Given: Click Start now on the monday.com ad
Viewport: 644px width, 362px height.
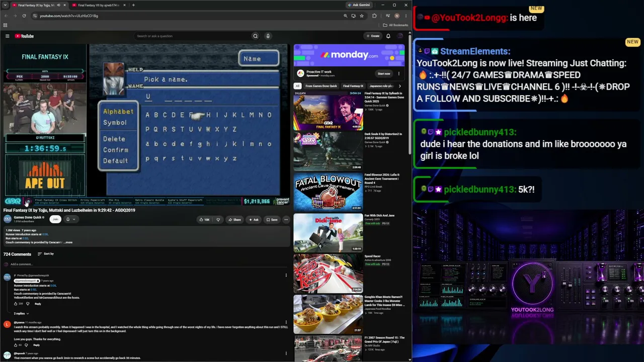Looking at the screenshot, I should (384, 73).
